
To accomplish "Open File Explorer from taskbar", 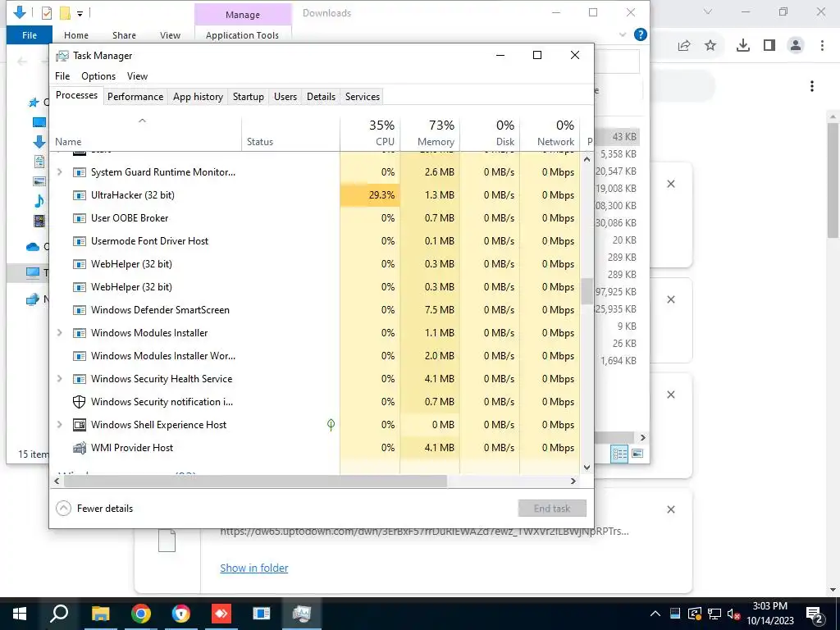I will click(x=100, y=614).
